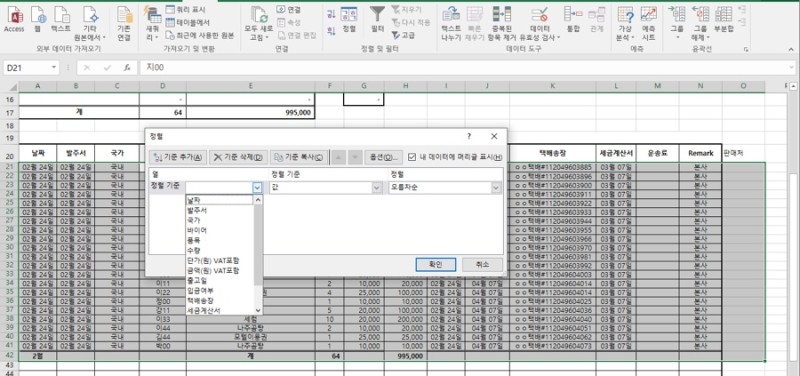Collapse the sort column dropdown arrow

pyautogui.click(x=257, y=188)
